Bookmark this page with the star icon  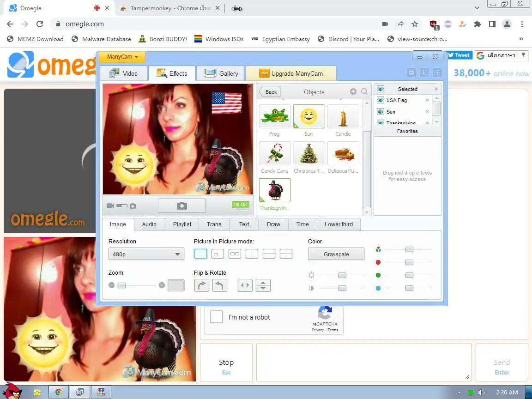click(415, 24)
